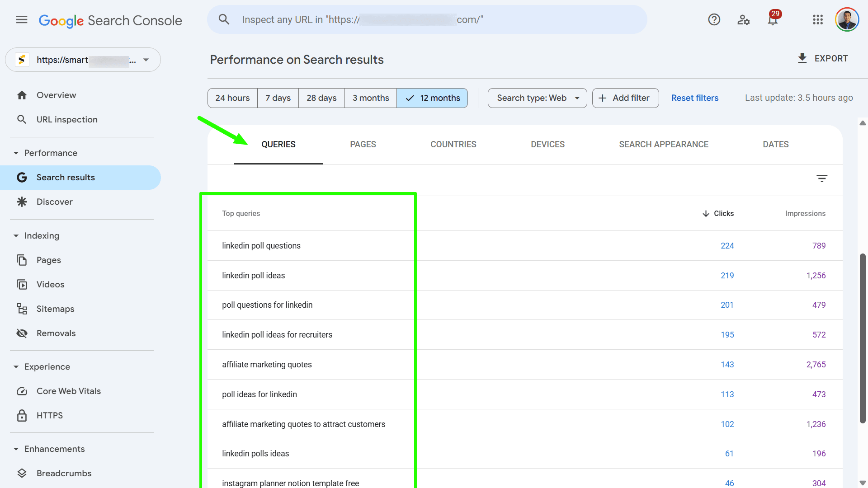Select the 7 days date range

[x=278, y=98]
